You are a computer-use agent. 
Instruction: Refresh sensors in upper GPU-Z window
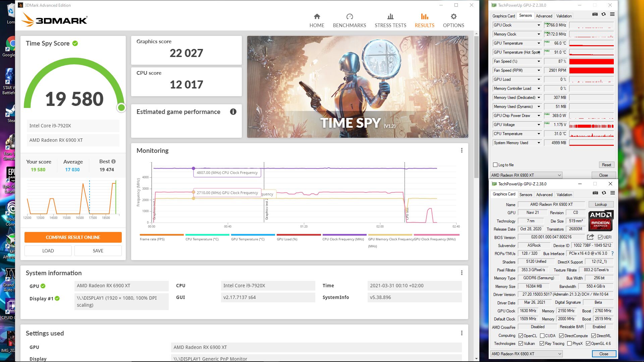tap(603, 14)
